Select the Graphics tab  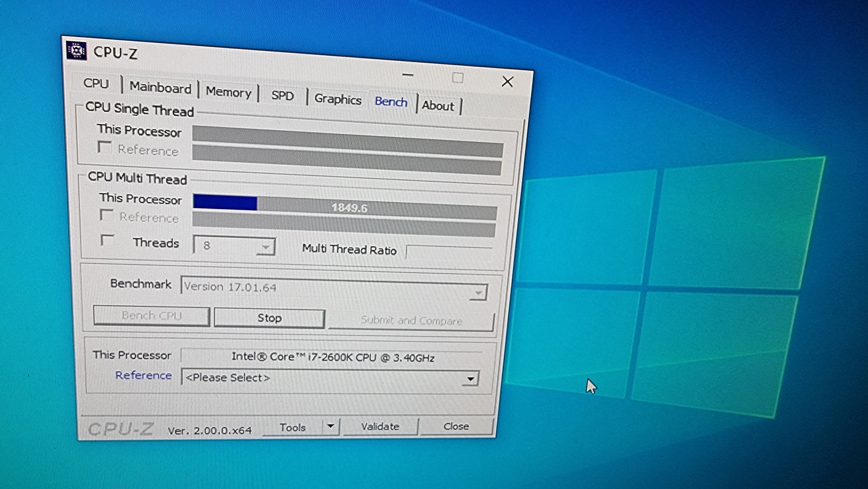pyautogui.click(x=338, y=99)
